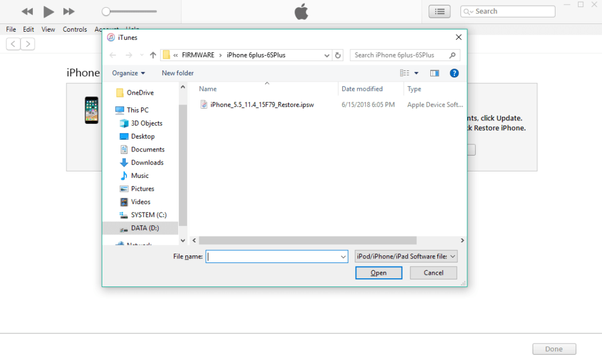The width and height of the screenshot is (602, 364).
Task: Open the View menu in iTunes
Action: pyautogui.click(x=48, y=29)
